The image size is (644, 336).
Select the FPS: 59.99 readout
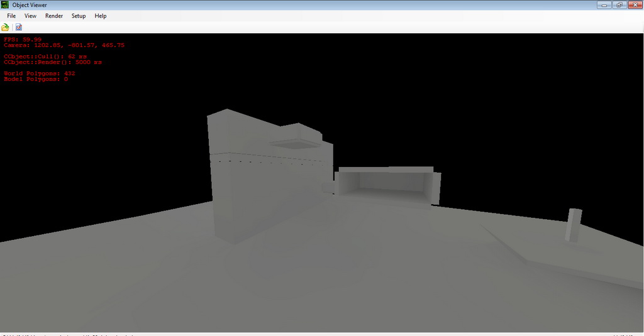[x=23, y=40]
